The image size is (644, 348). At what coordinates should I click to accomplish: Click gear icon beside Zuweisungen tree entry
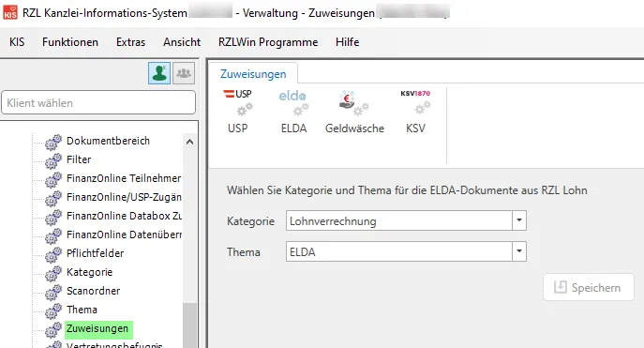pos(53,330)
